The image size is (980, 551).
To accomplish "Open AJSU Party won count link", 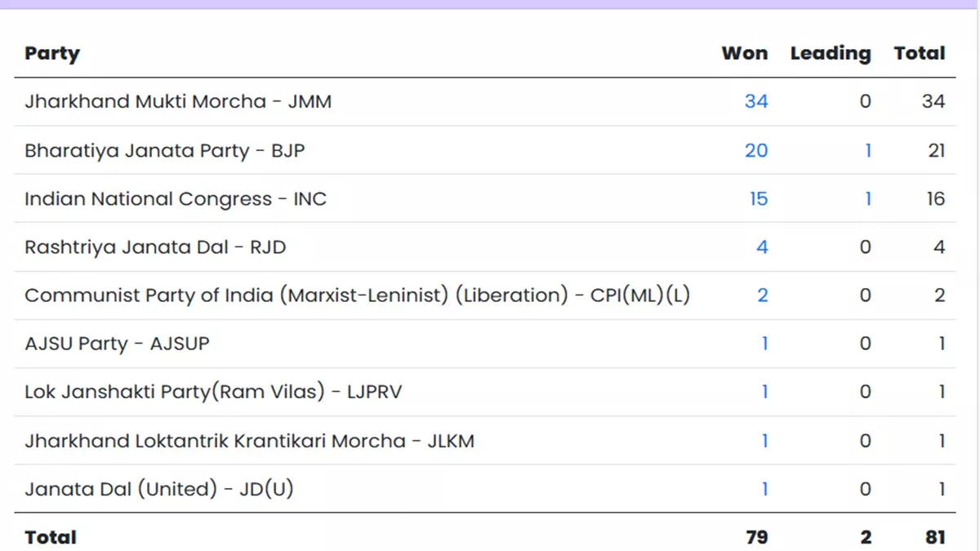I will click(x=764, y=344).
